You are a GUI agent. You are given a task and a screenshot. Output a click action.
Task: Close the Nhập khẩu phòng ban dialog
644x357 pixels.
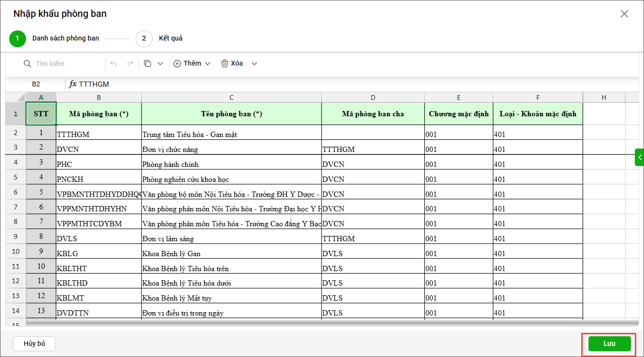[624, 14]
